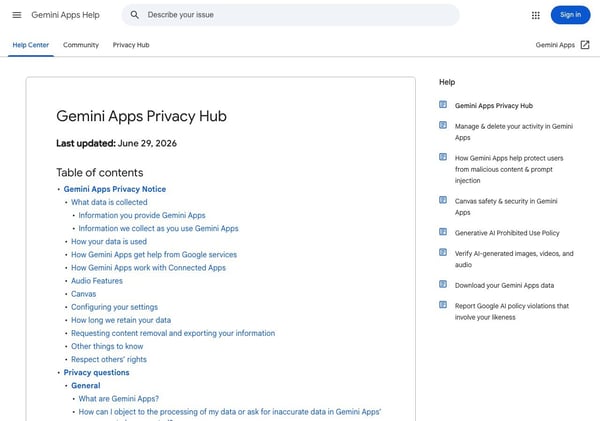Open sidebar link Gemini Apps Privacy Hub
The width and height of the screenshot is (600, 421).
coord(494,106)
